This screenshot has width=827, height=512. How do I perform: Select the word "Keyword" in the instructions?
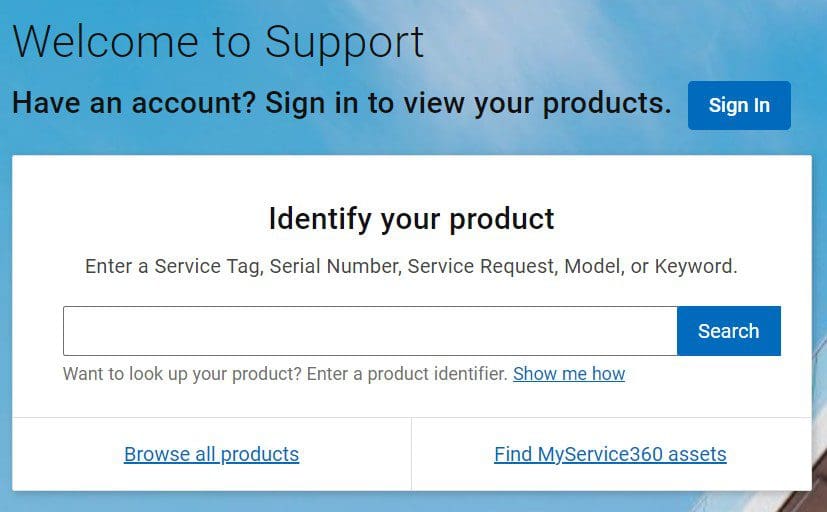(694, 266)
